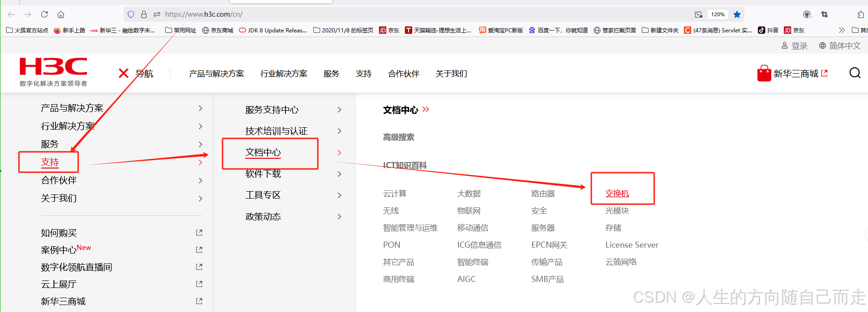
Task: Click the browser forward arrow
Action: (28, 14)
